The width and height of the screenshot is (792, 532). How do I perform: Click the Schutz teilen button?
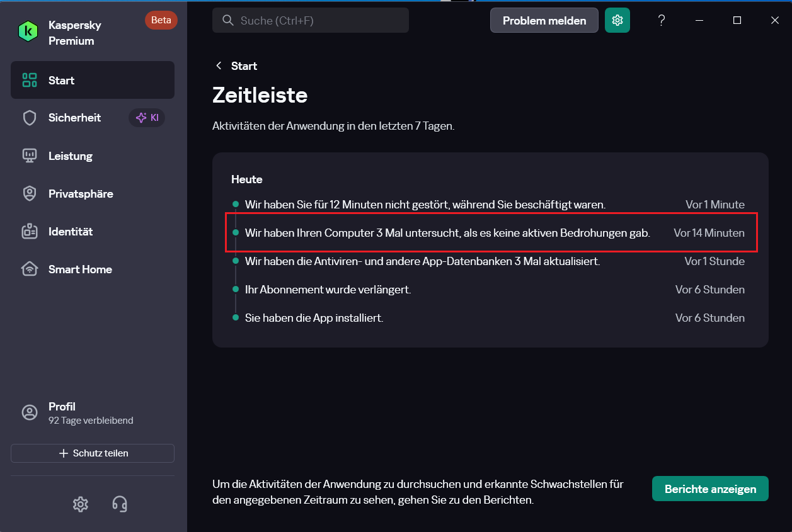pyautogui.click(x=93, y=453)
